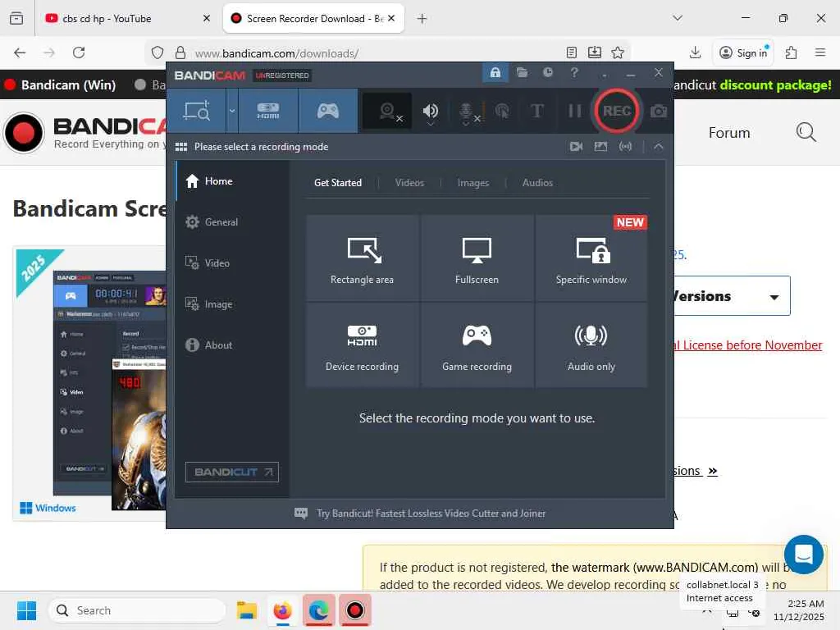
Task: Open About section in sidebar
Action: [x=232, y=345]
